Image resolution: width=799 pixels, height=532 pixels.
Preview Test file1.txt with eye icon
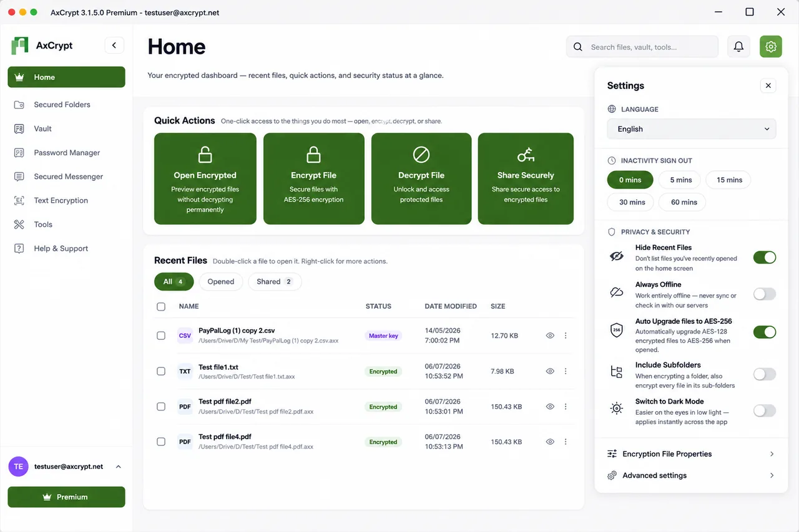pos(550,371)
